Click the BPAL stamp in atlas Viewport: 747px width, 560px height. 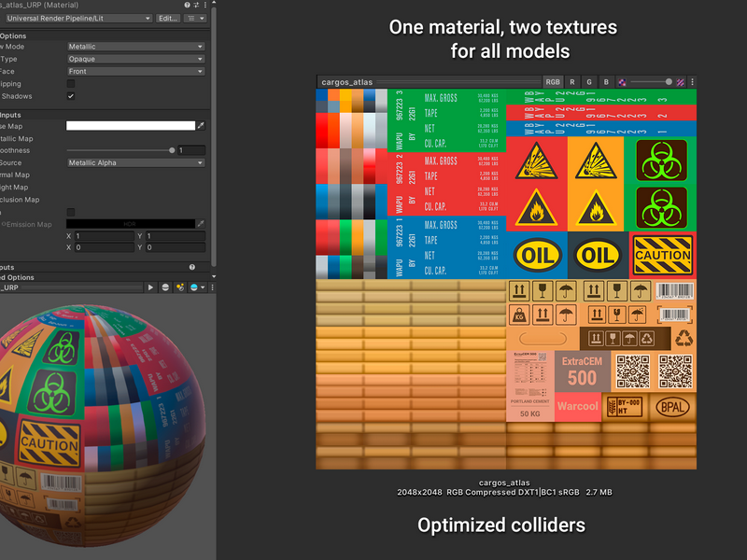[672, 407]
